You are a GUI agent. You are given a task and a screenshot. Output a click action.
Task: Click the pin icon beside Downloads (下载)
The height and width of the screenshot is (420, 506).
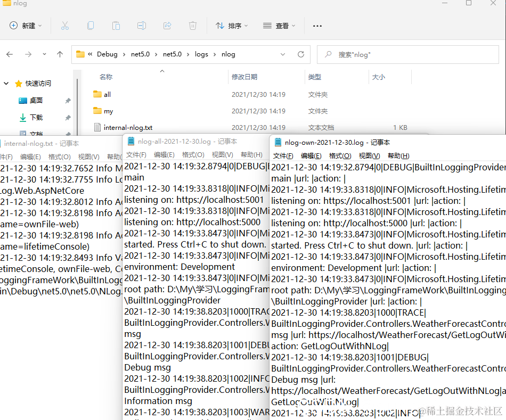[68, 118]
